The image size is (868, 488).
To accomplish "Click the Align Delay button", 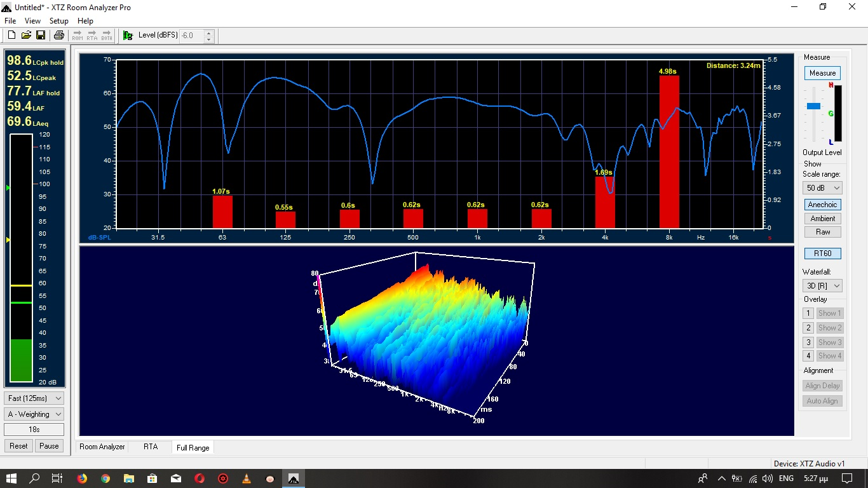I will (x=822, y=386).
